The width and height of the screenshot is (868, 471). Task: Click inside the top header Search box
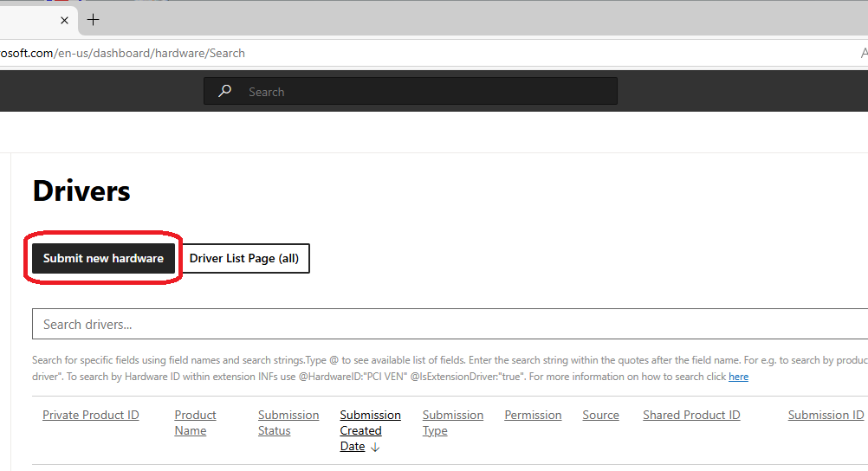pos(424,92)
